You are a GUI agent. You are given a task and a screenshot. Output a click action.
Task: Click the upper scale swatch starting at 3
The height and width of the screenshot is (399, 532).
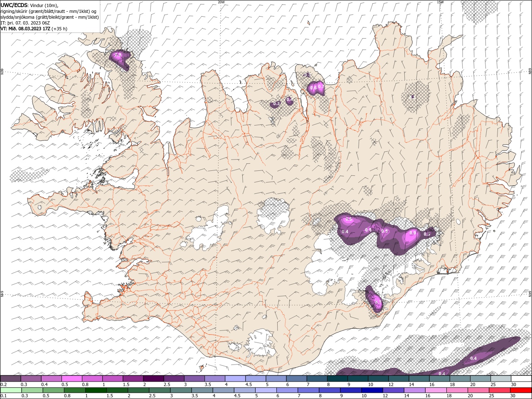point(194,379)
